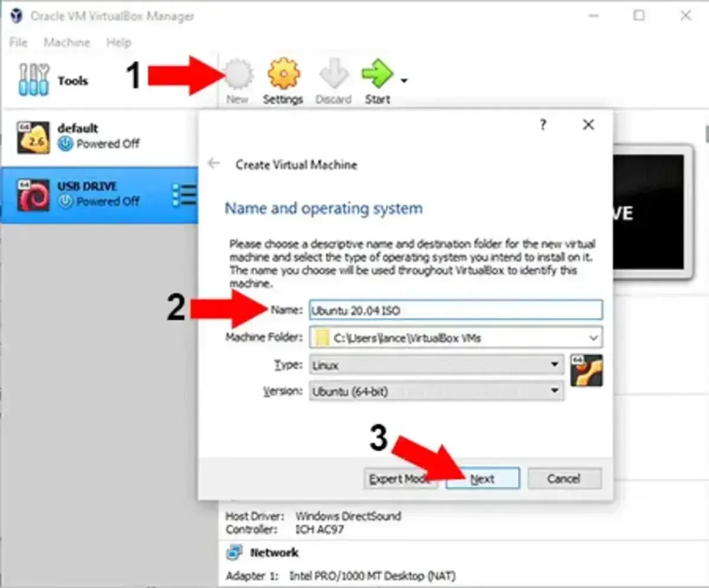The width and height of the screenshot is (709, 588).
Task: Select the Tools icon in sidebar
Action: point(34,80)
